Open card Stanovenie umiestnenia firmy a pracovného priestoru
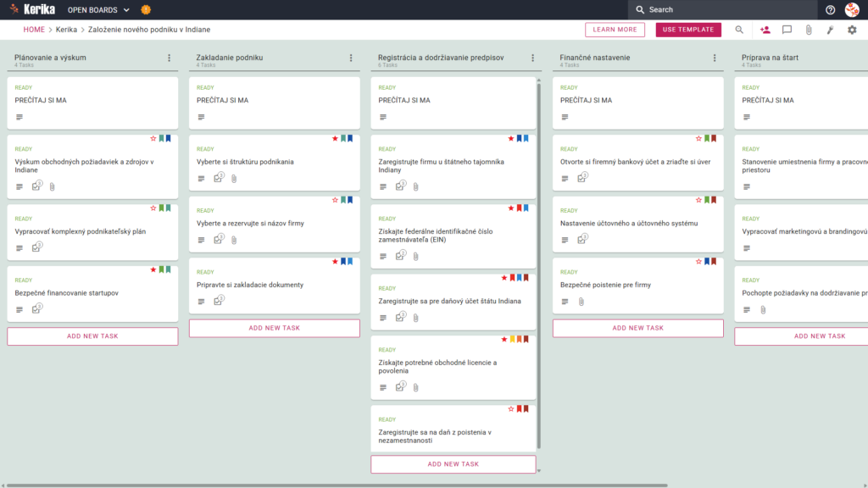Viewport: 868px width, 488px height. coord(801,166)
